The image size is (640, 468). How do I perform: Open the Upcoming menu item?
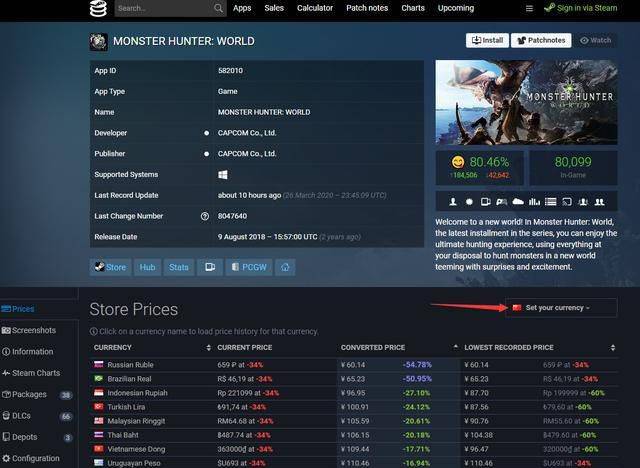(x=456, y=8)
